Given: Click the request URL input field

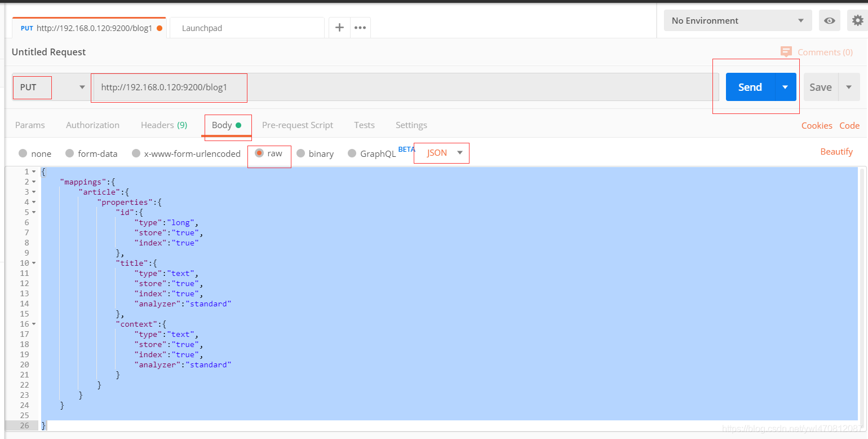Looking at the screenshot, I should [x=395, y=87].
